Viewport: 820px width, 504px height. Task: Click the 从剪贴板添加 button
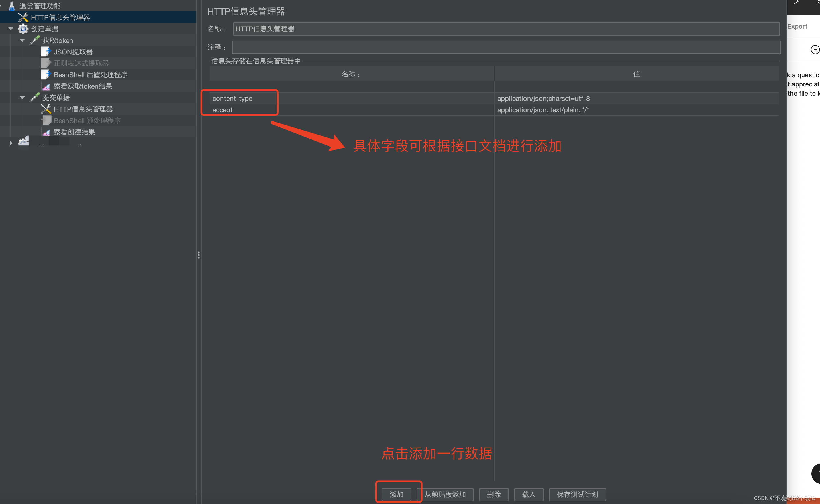coord(445,494)
